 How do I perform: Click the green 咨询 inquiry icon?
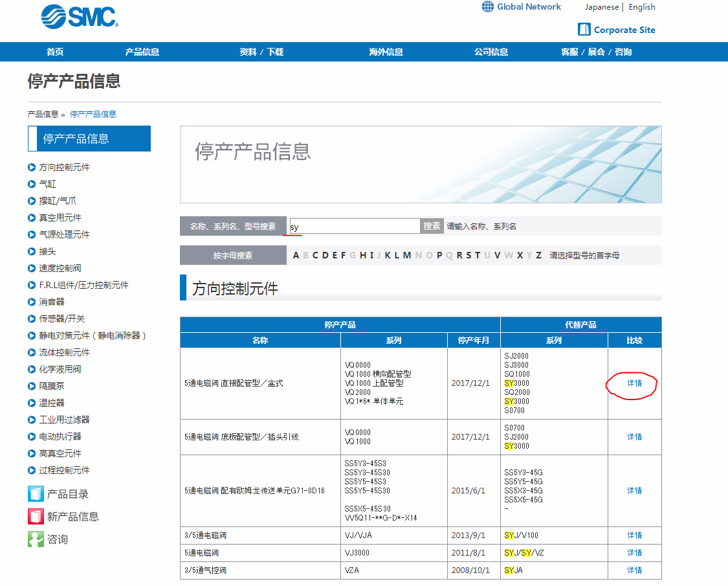tap(36, 538)
